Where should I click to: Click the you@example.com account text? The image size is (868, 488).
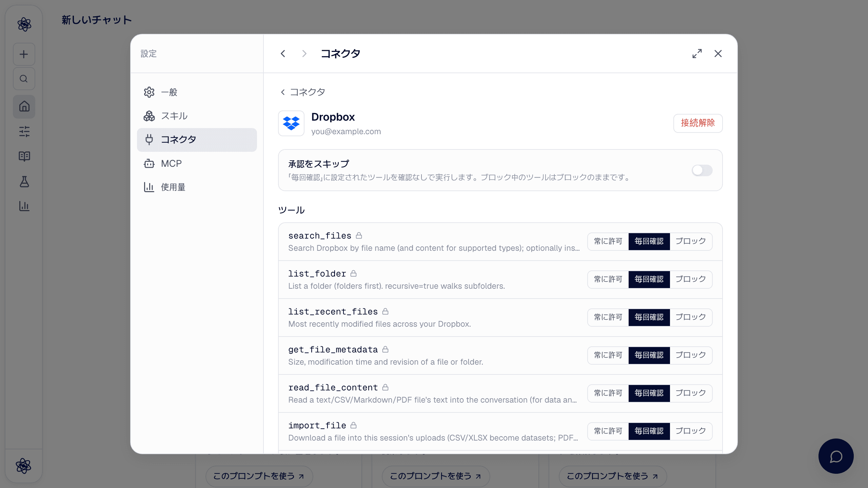[x=346, y=131]
